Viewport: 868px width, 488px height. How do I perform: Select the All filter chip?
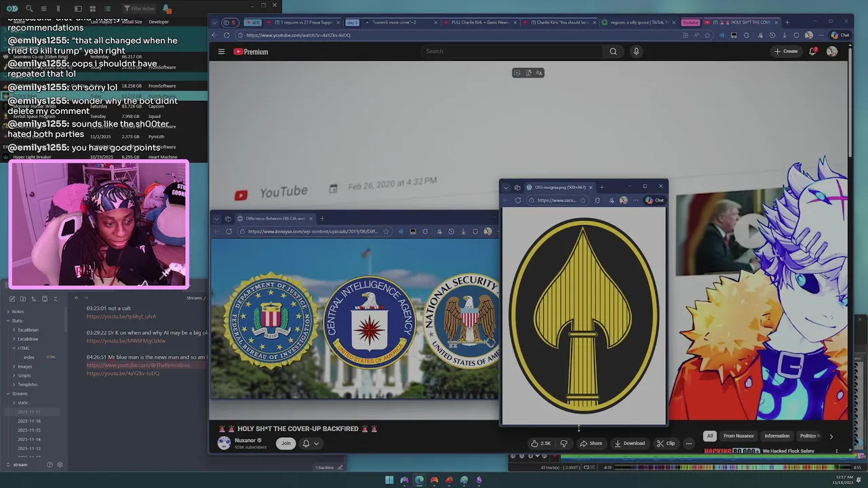pos(710,436)
